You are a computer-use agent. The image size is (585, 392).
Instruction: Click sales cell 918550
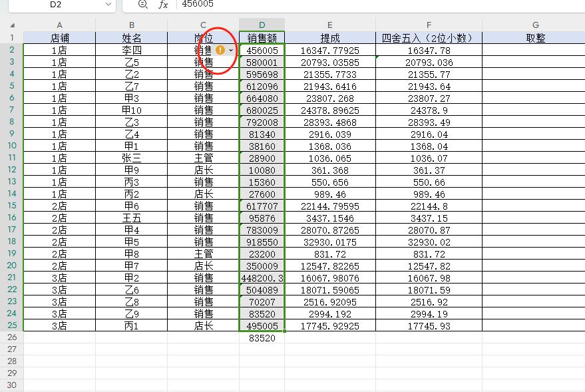coord(262,242)
